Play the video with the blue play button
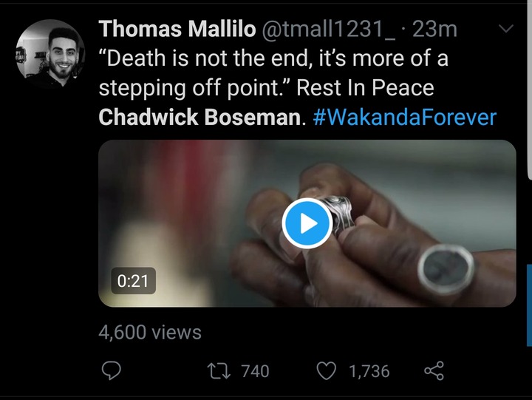 [307, 223]
